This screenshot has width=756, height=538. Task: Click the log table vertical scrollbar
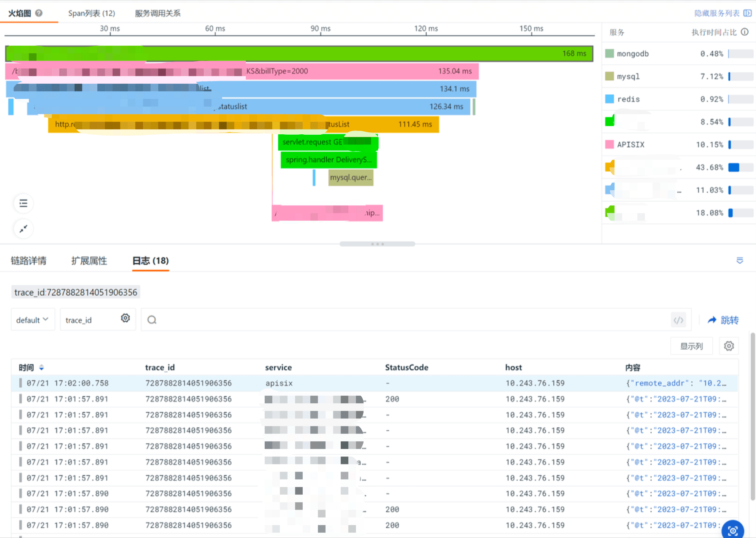[752, 416]
